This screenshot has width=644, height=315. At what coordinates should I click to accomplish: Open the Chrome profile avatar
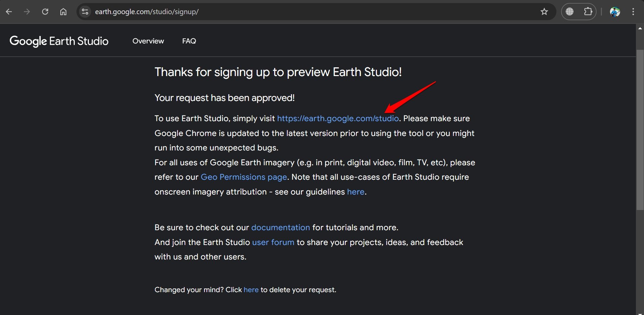pyautogui.click(x=615, y=12)
